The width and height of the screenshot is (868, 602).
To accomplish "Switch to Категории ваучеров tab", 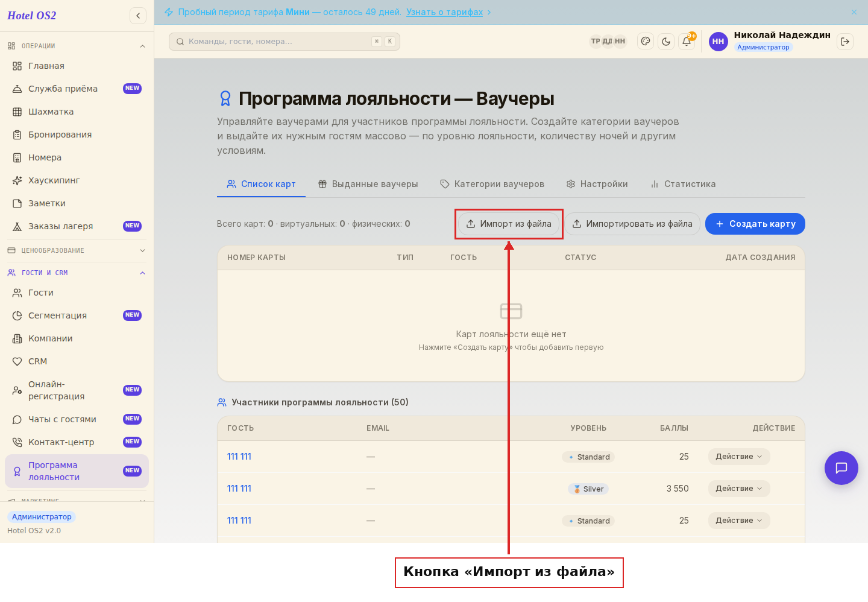I will click(492, 184).
